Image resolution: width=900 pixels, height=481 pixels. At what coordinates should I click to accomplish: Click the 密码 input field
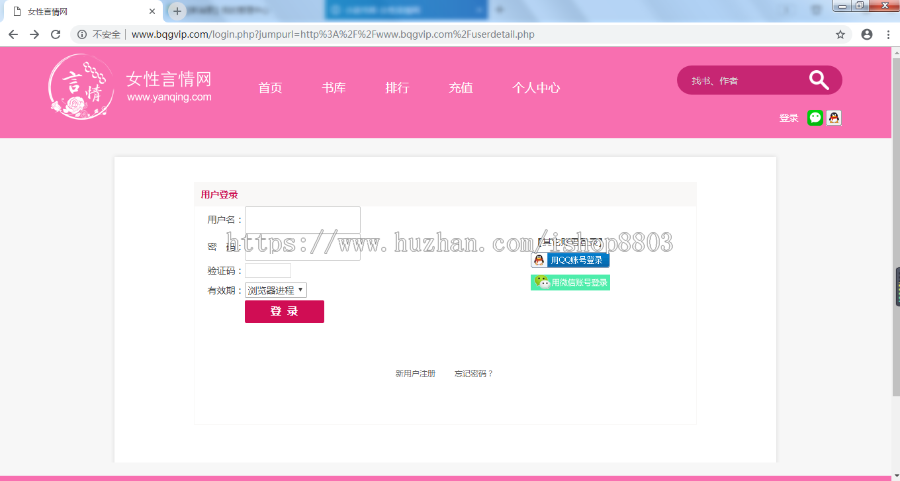click(302, 247)
